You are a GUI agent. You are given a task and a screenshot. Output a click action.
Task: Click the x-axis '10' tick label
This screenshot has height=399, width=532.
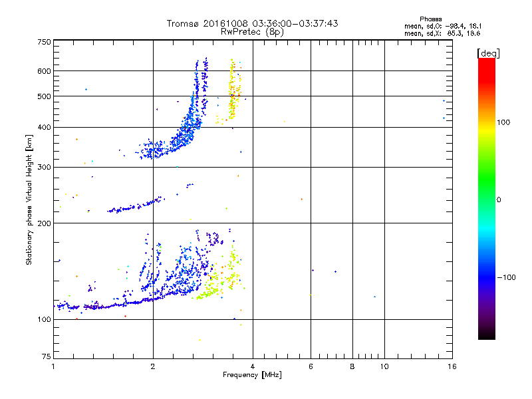(x=384, y=366)
